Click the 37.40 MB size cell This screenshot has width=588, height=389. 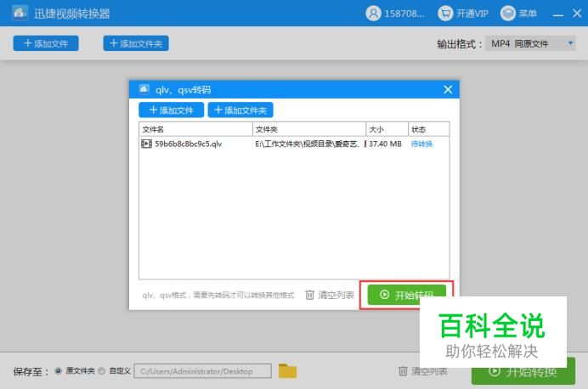point(385,144)
